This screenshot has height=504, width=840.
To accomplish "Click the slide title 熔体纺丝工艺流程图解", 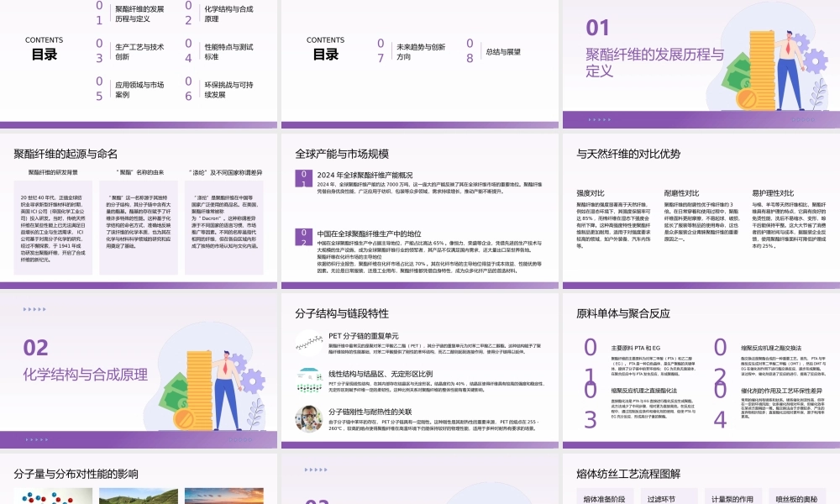I will tap(628, 474).
